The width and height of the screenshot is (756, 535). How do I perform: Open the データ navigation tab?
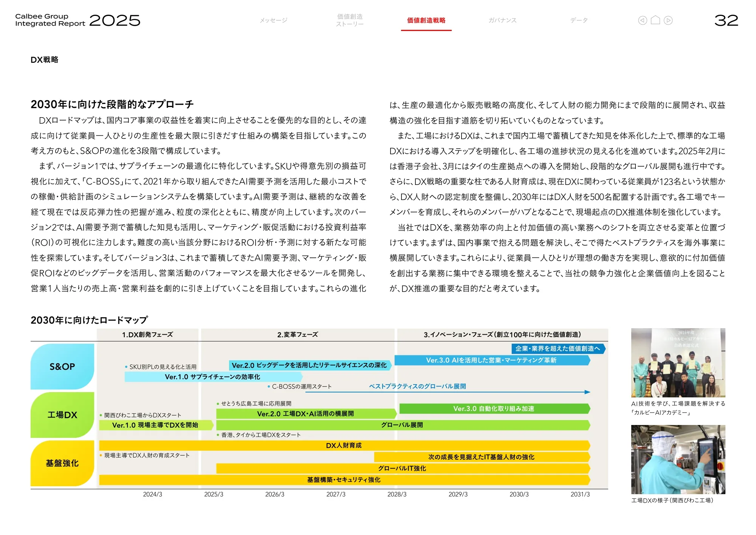pos(579,20)
